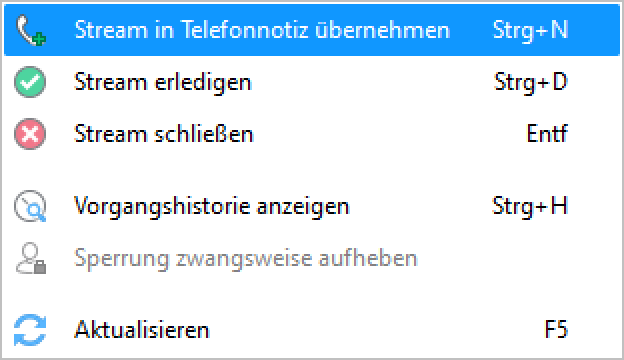
Task: Select Stream in Telefonnotiz übernehmen
Action: point(312,30)
